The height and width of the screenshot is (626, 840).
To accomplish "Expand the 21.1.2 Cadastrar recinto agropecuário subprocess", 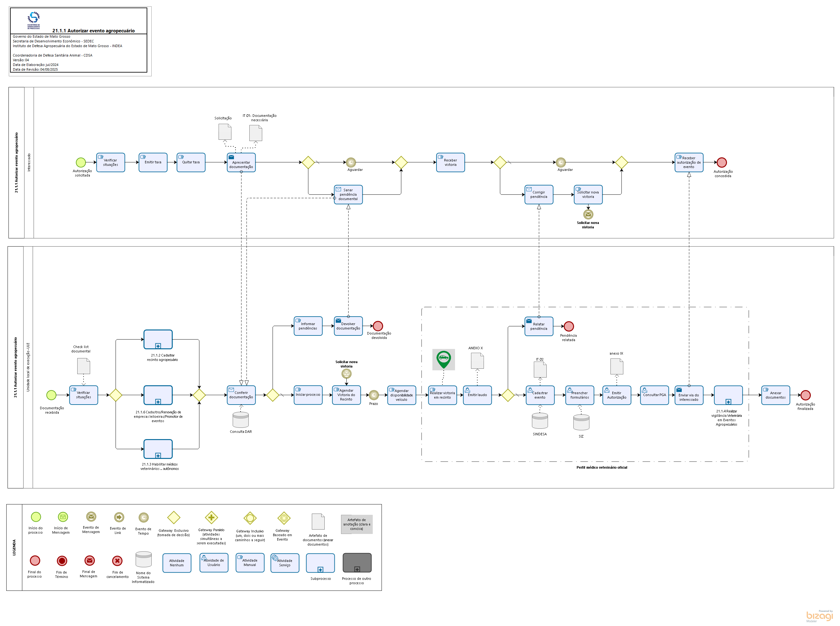I will click(x=158, y=346).
